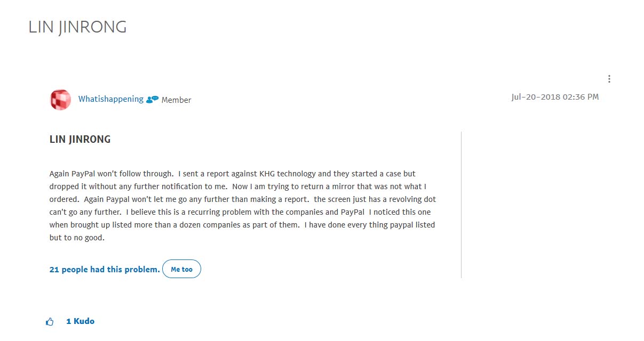644x341 pixels.
Task: Click "return a mirror" text in the post
Action: point(313,186)
